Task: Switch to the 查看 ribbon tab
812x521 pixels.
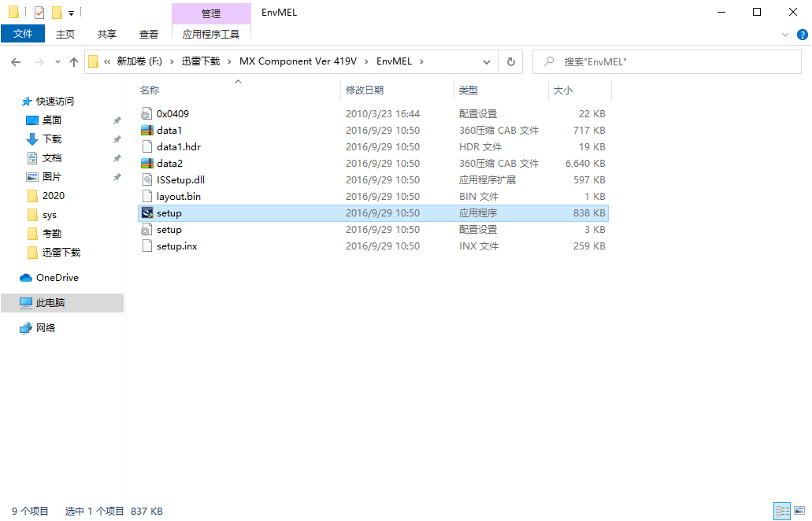Action: click(x=149, y=34)
